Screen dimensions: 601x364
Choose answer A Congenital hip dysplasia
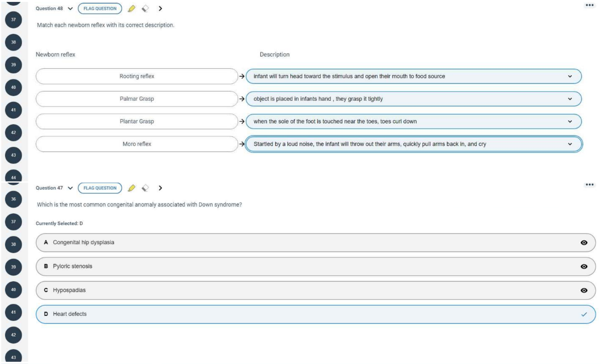point(315,242)
